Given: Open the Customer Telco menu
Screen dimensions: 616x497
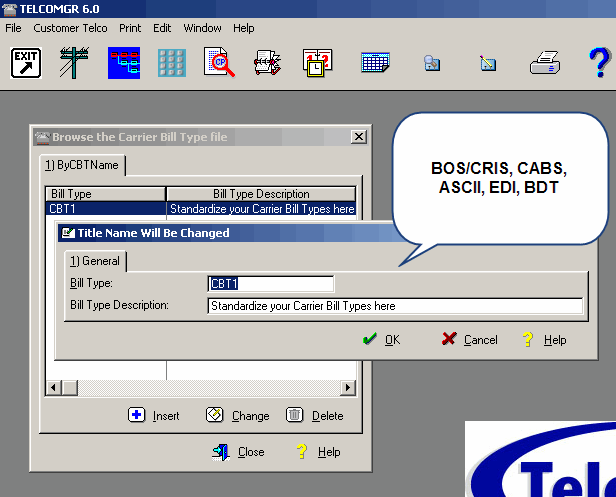Looking at the screenshot, I should (70, 28).
